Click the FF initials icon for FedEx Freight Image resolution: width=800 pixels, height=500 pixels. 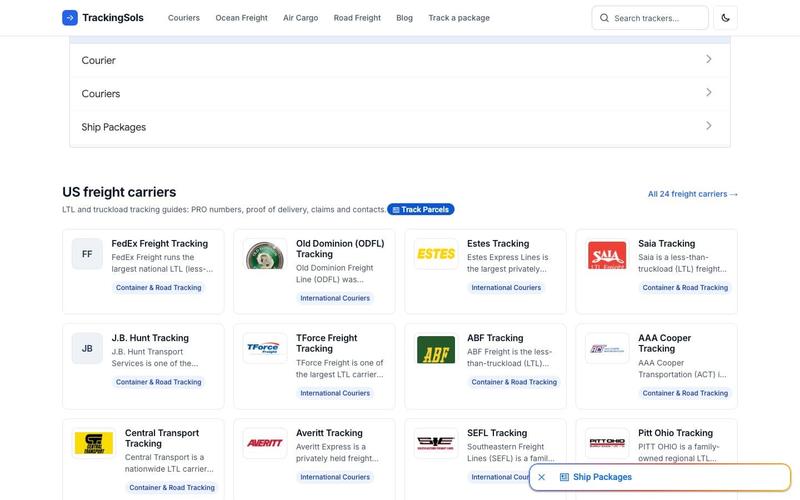point(87,254)
